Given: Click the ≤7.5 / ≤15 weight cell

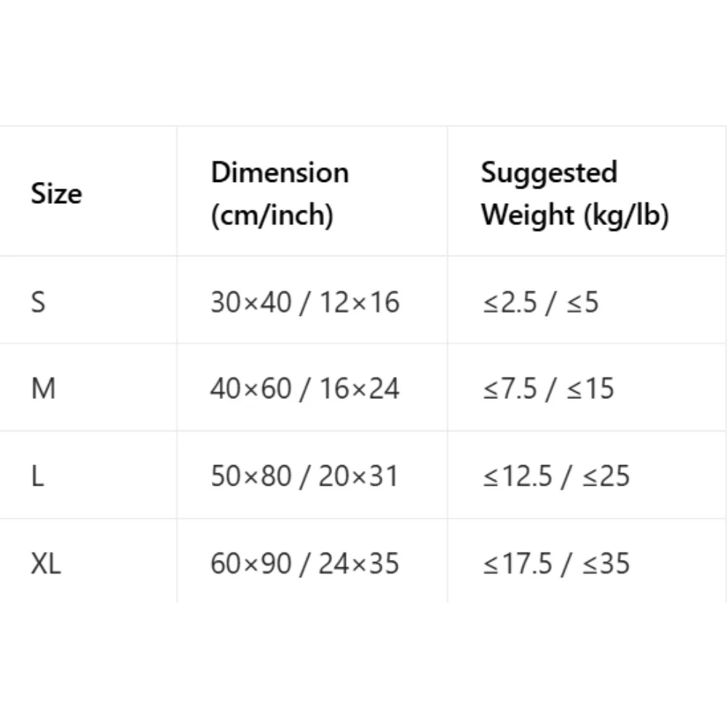Looking at the screenshot, I should [x=587, y=388].
